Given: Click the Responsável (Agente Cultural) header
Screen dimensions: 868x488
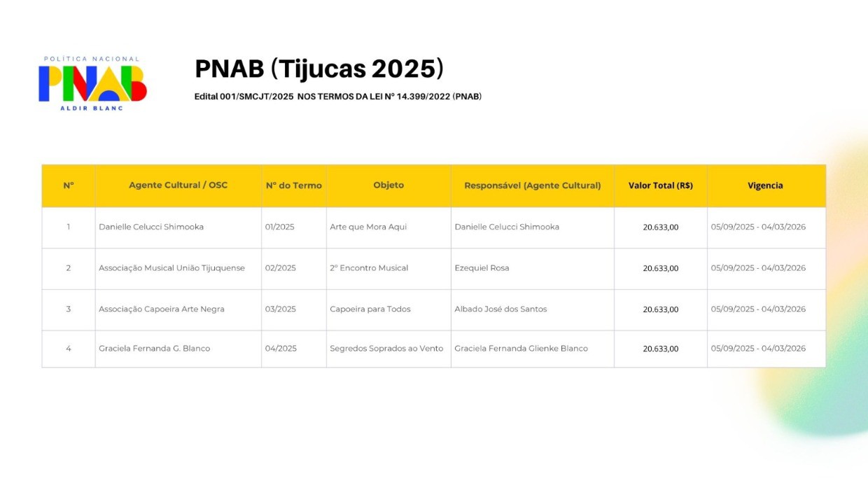Looking at the screenshot, I should pos(532,186).
